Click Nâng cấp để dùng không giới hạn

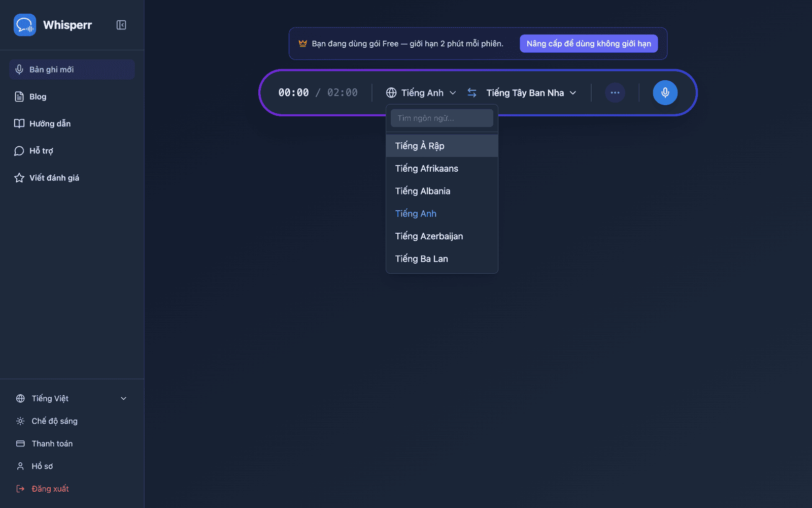point(589,44)
